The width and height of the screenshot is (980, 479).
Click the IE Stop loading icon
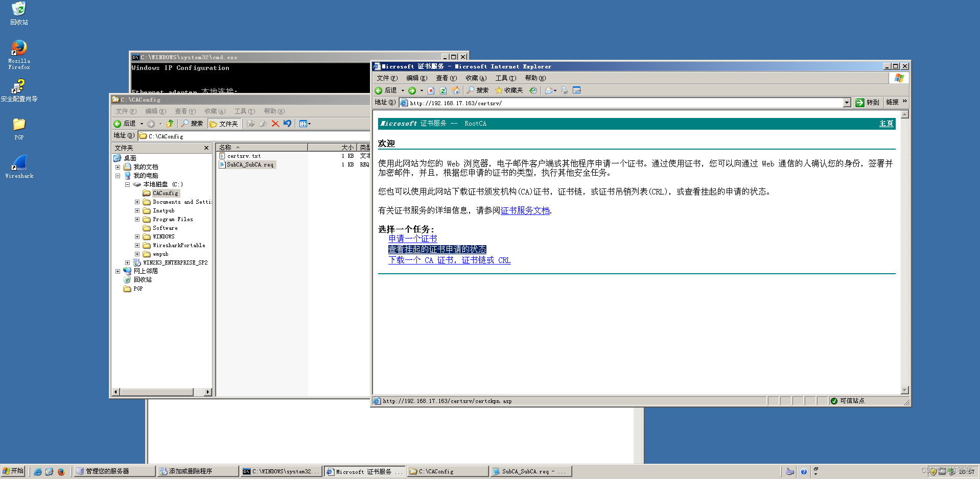[431, 90]
